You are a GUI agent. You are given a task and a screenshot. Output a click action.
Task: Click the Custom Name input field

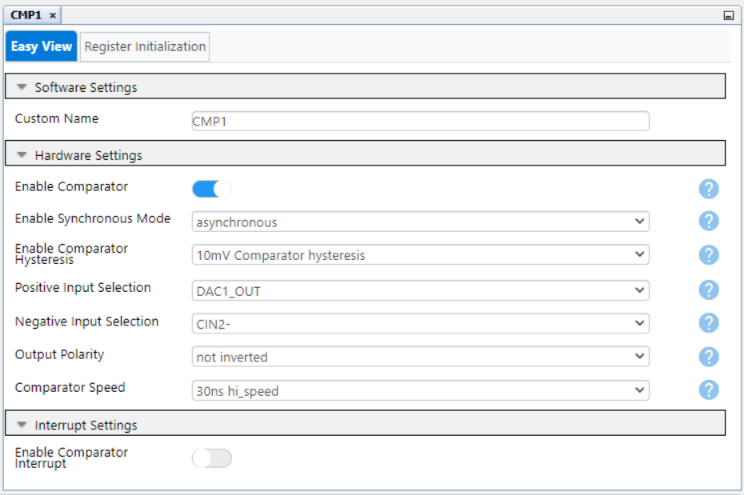[x=420, y=121]
